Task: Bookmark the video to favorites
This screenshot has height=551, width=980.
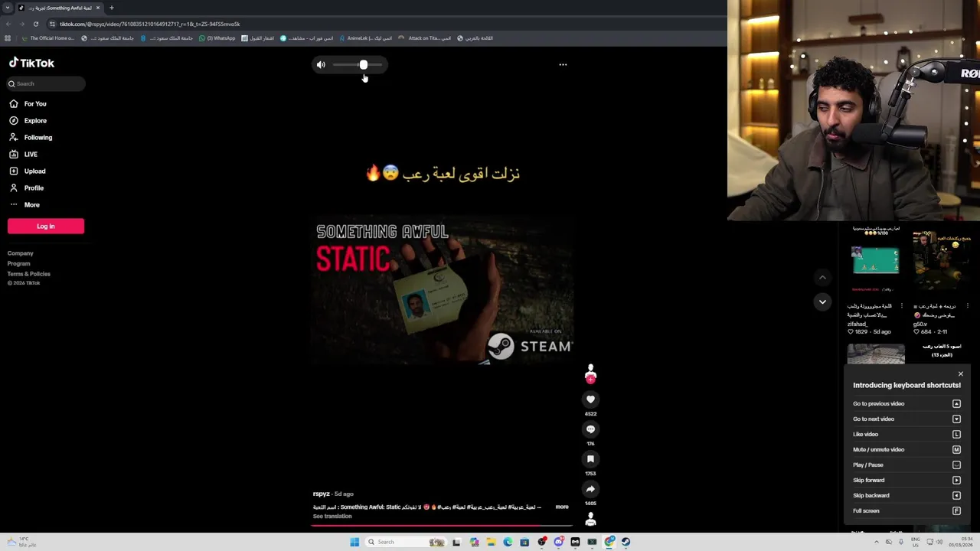Action: [590, 459]
